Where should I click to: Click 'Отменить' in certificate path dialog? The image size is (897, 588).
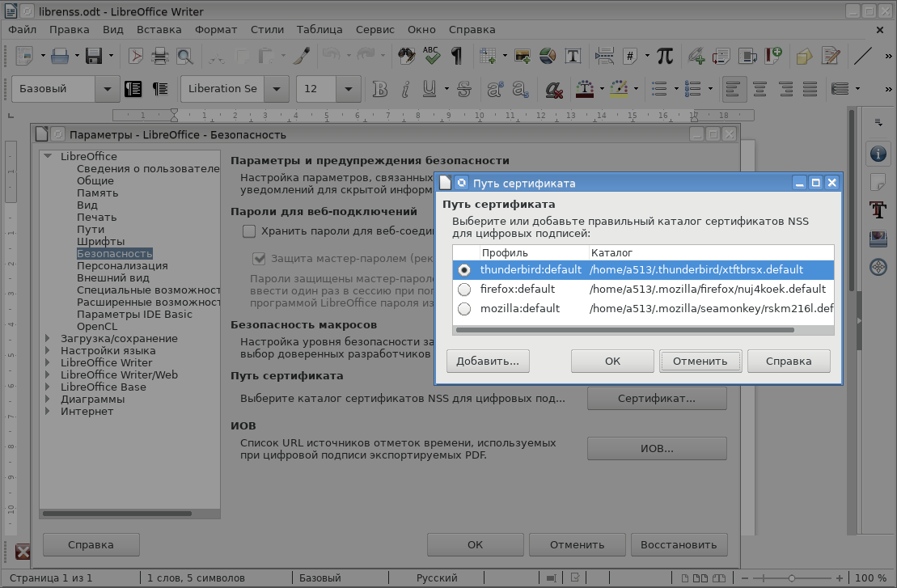click(700, 362)
